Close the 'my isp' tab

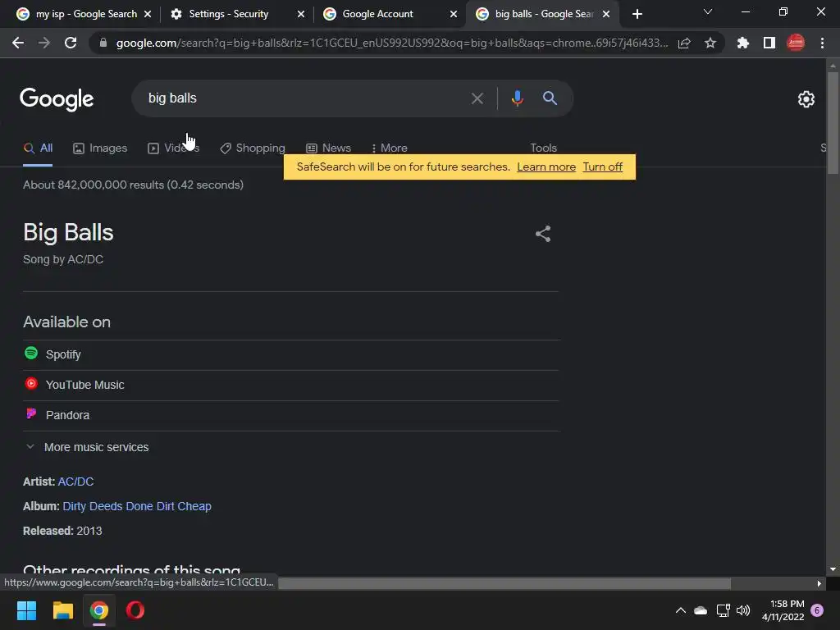tap(148, 14)
